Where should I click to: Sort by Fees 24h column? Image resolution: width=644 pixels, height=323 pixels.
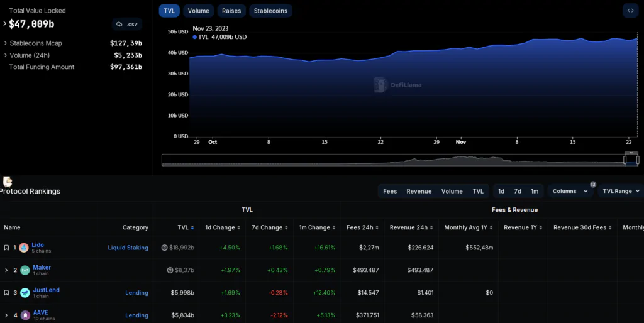click(x=362, y=227)
